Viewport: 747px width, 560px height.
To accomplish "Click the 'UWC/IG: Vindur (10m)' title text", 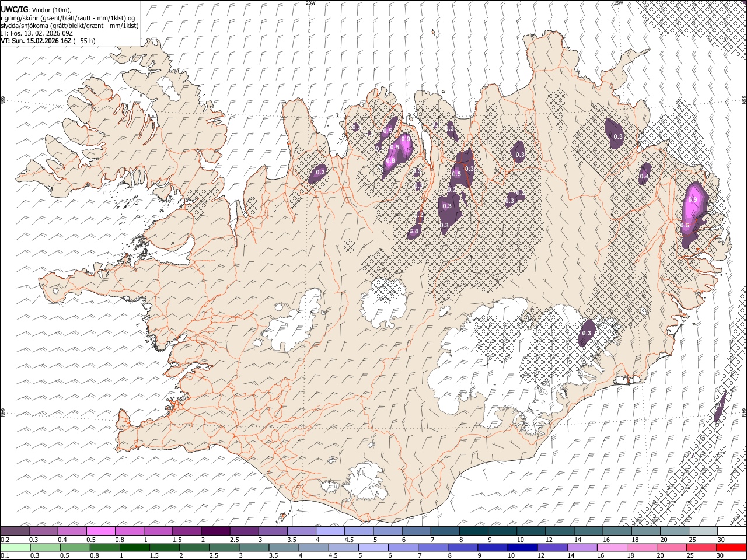I will 36,9.
